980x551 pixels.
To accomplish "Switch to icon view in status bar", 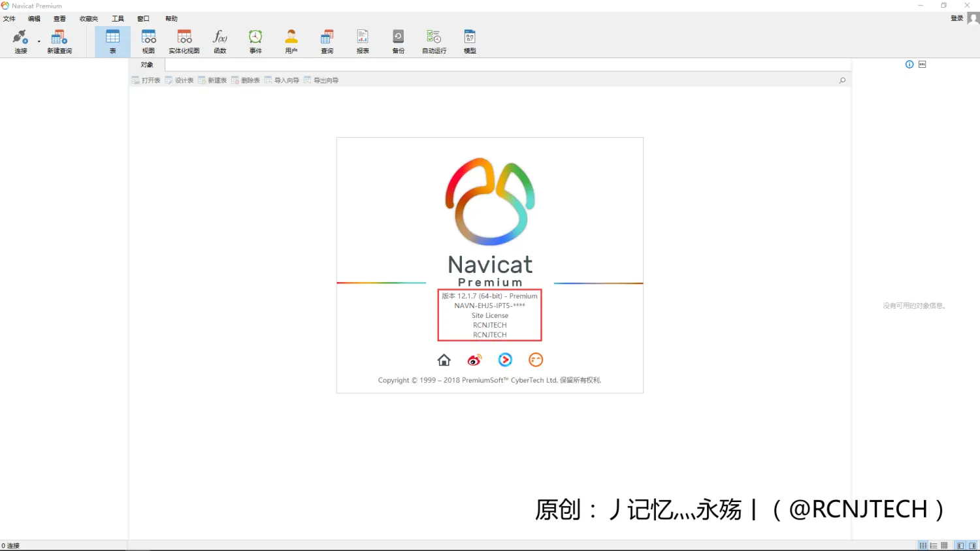I will click(923, 546).
